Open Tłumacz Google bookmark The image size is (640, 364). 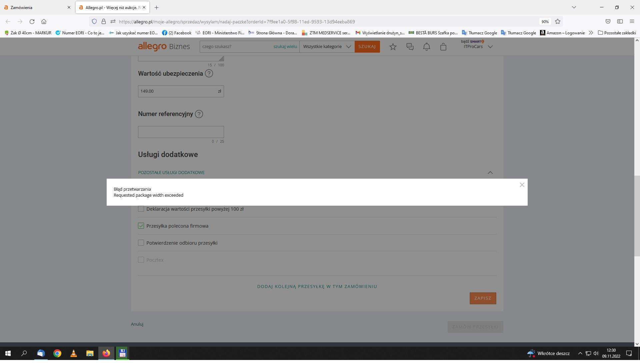479,33
